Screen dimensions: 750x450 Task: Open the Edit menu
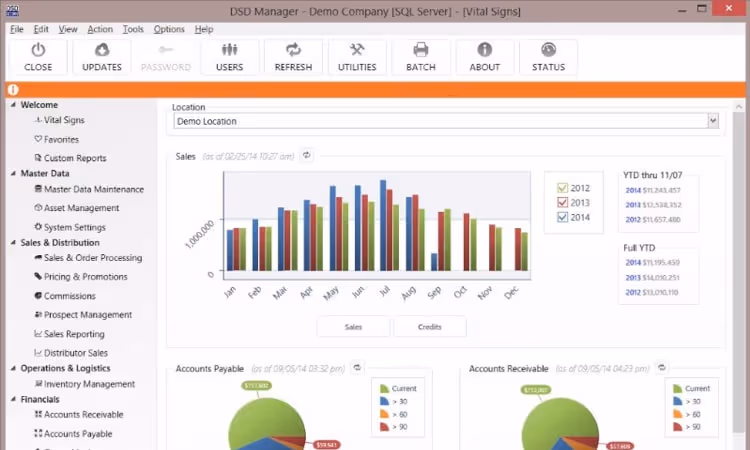pos(41,29)
